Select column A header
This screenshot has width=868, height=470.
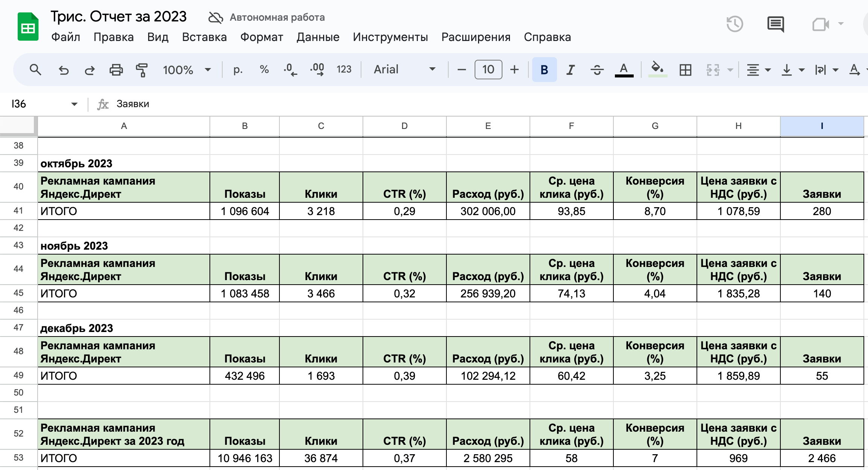coord(124,126)
